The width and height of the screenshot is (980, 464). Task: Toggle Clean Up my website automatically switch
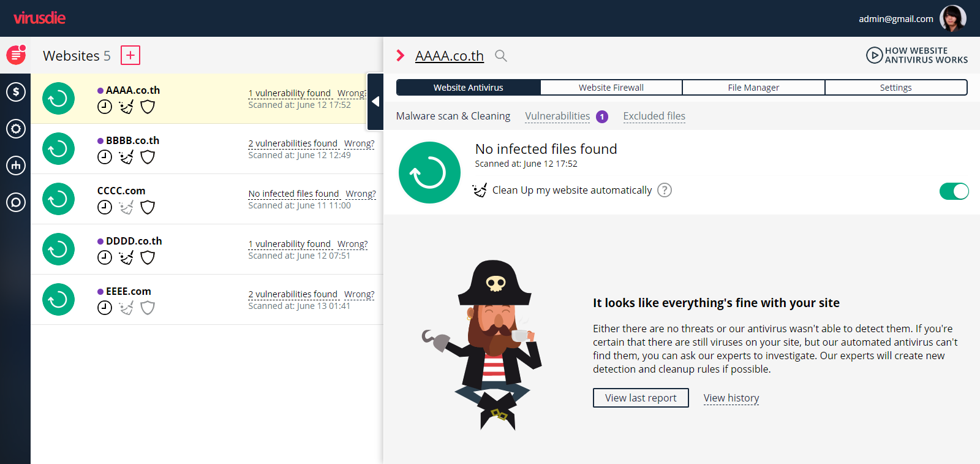coord(954,191)
